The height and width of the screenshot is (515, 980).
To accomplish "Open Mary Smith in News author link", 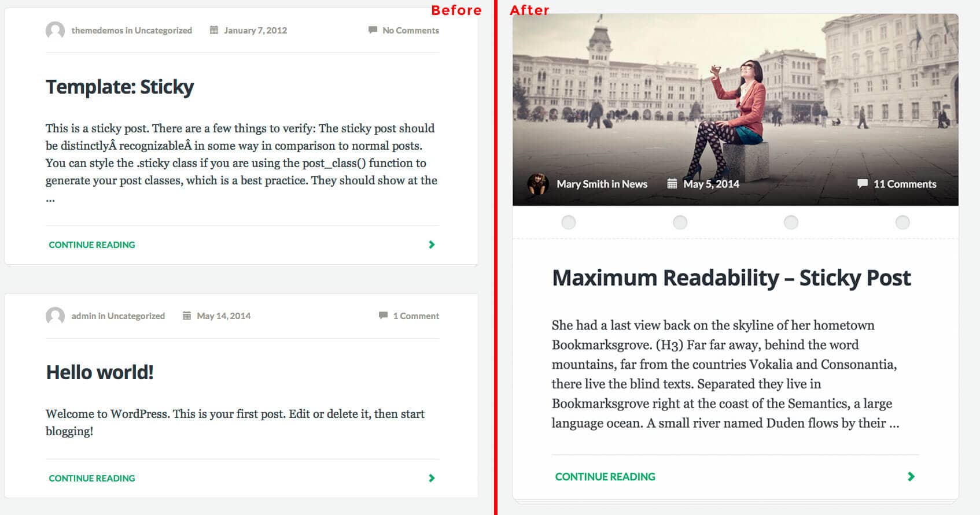I will [602, 184].
